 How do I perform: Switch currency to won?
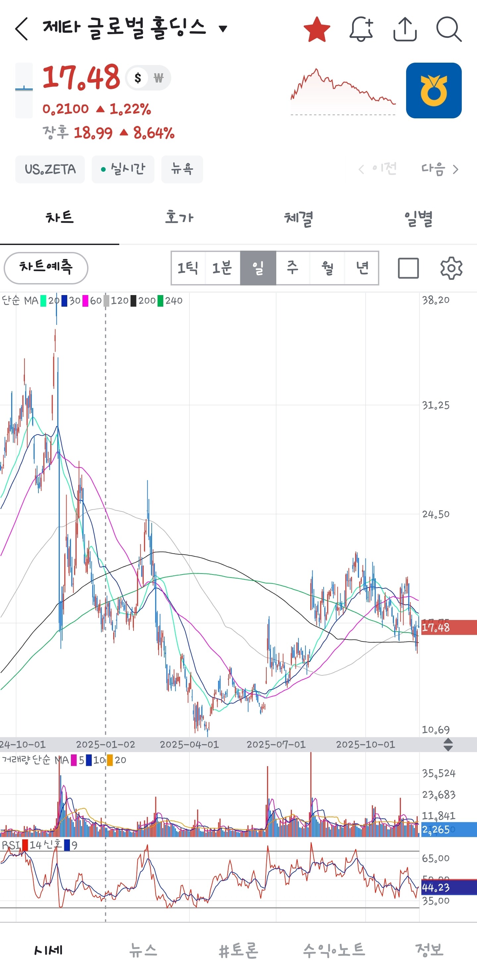click(x=158, y=78)
